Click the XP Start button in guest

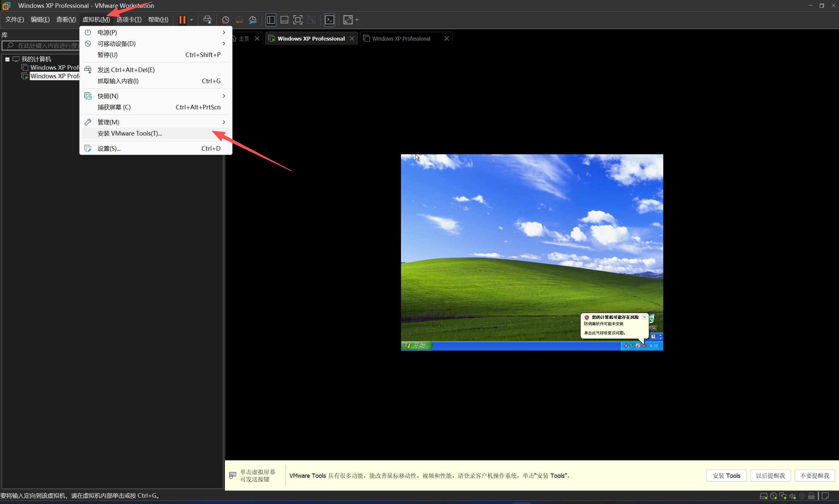[x=416, y=345]
